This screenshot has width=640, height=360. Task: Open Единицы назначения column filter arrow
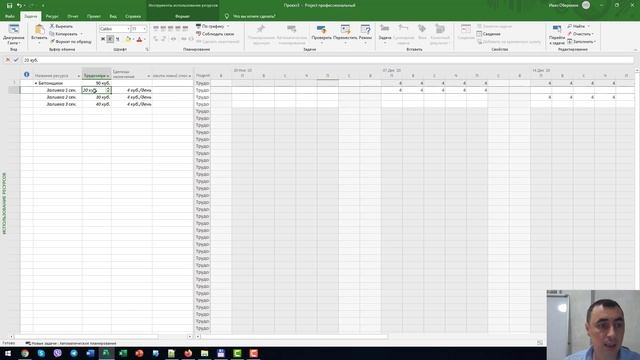point(148,76)
